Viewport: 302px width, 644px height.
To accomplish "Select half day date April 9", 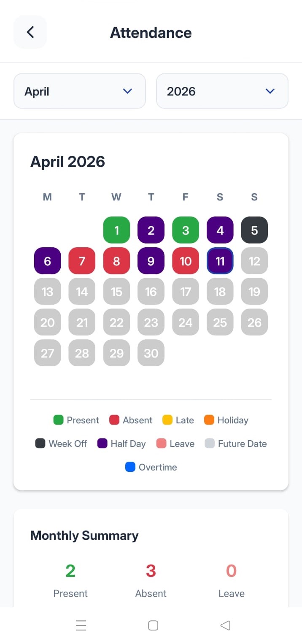I will coord(151,261).
